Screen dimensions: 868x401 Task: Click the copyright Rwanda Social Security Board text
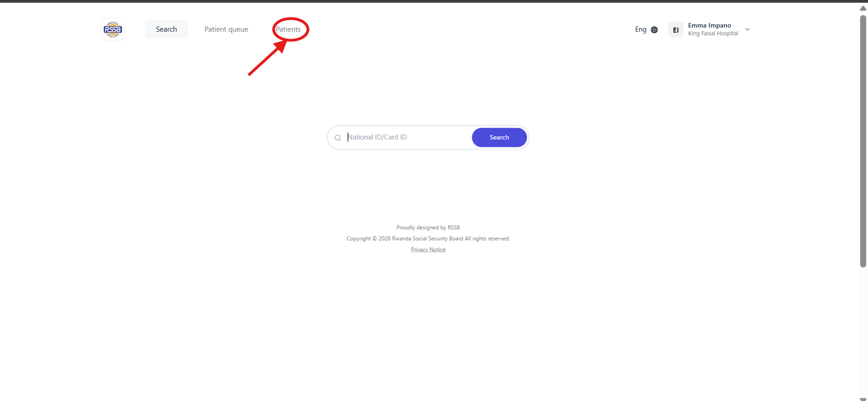click(428, 239)
